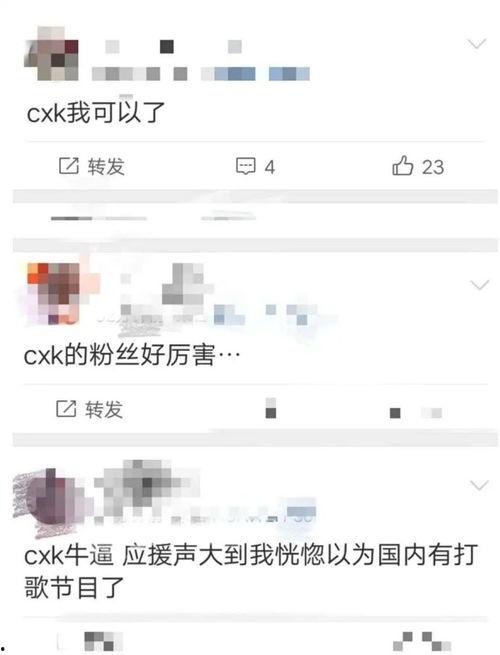Open the post starting 'cxk牛逼 应援声大'
The width and height of the screenshot is (500, 655).
[x=251, y=571]
